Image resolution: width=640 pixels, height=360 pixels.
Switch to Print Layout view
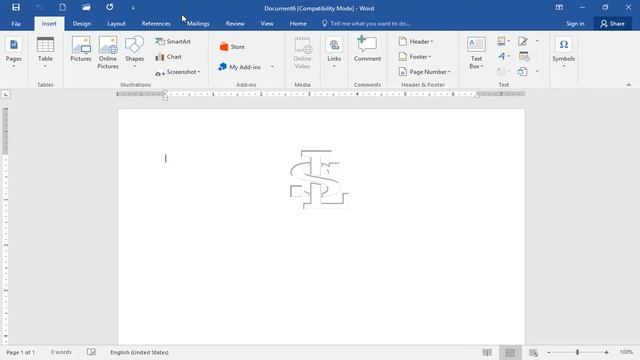510,352
